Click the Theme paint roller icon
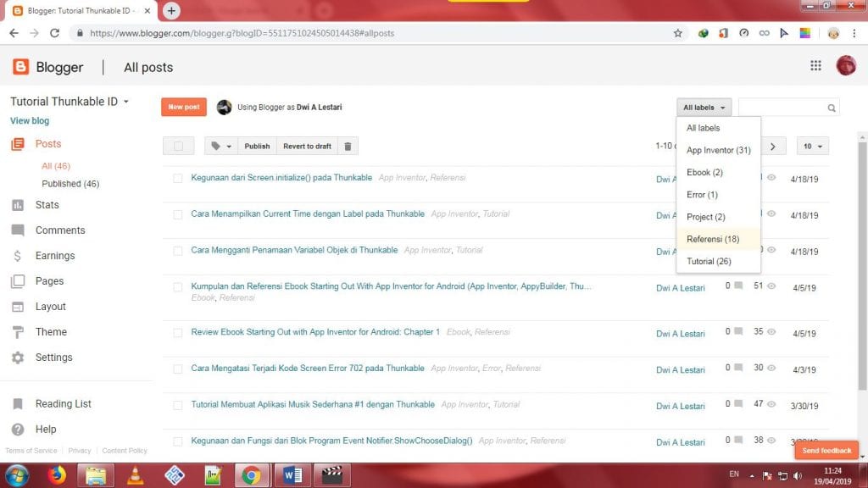This screenshot has width=868, height=488. 18,332
